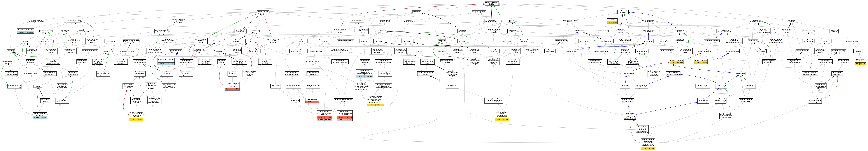Viewport: 868px width, 151px height.
Task: Select 'cellular developmental process' node
Action: tap(569, 21)
